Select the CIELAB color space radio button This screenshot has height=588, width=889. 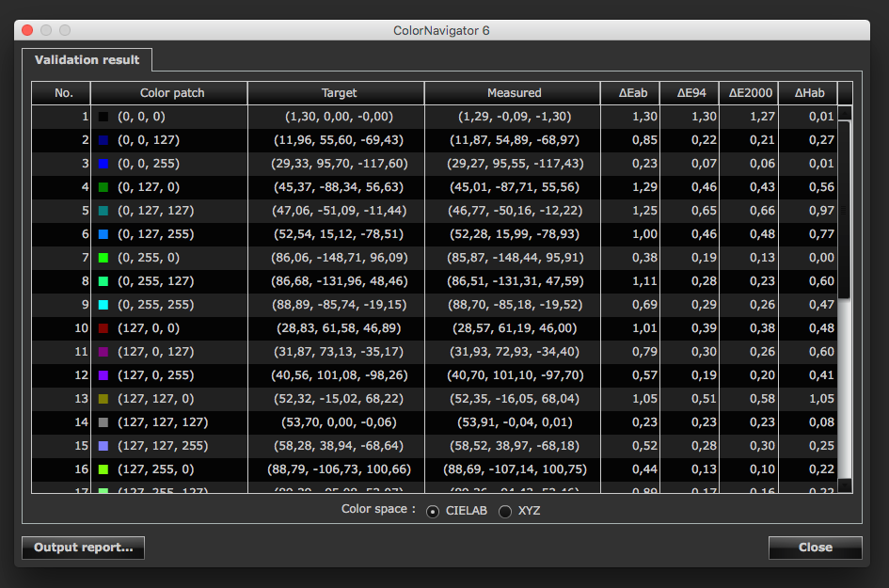click(433, 511)
